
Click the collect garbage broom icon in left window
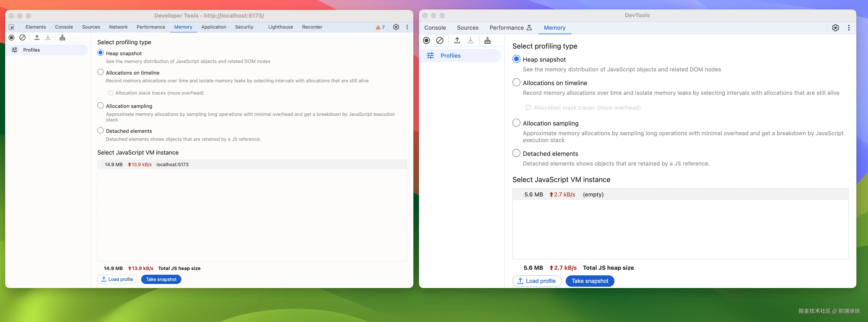click(62, 38)
